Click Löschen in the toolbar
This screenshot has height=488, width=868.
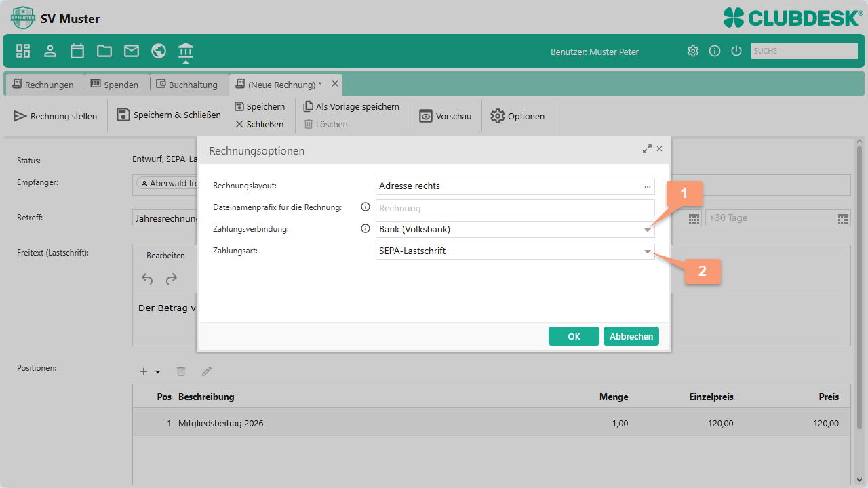pyautogui.click(x=325, y=124)
